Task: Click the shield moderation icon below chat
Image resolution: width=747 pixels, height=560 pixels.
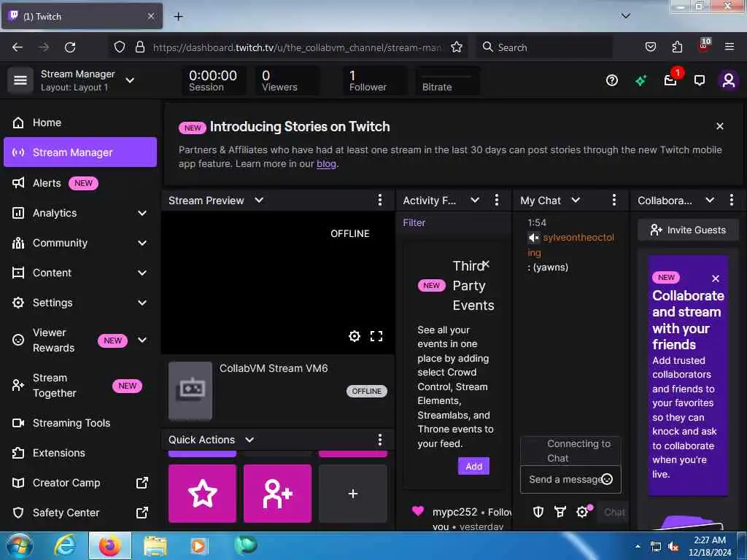Action: [538, 512]
